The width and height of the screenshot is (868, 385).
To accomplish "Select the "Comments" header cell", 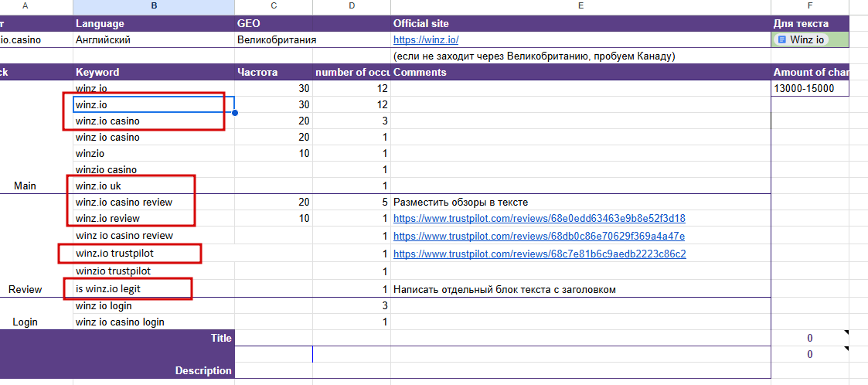I will [x=580, y=72].
